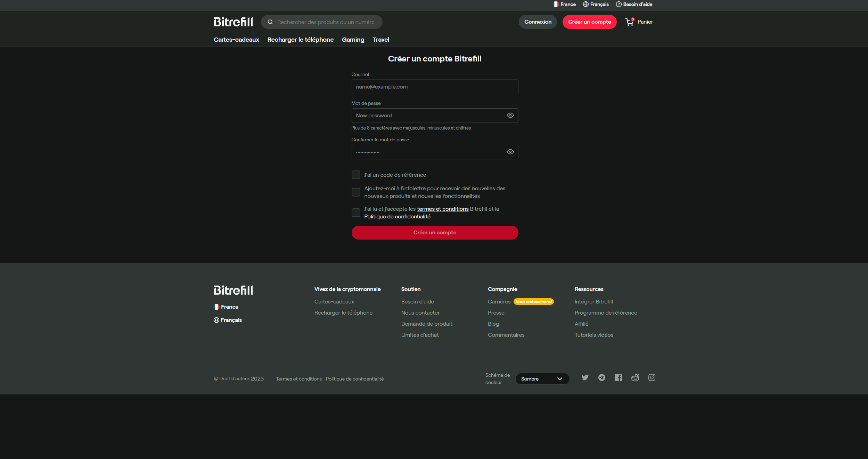Open the Blog link

tap(493, 324)
